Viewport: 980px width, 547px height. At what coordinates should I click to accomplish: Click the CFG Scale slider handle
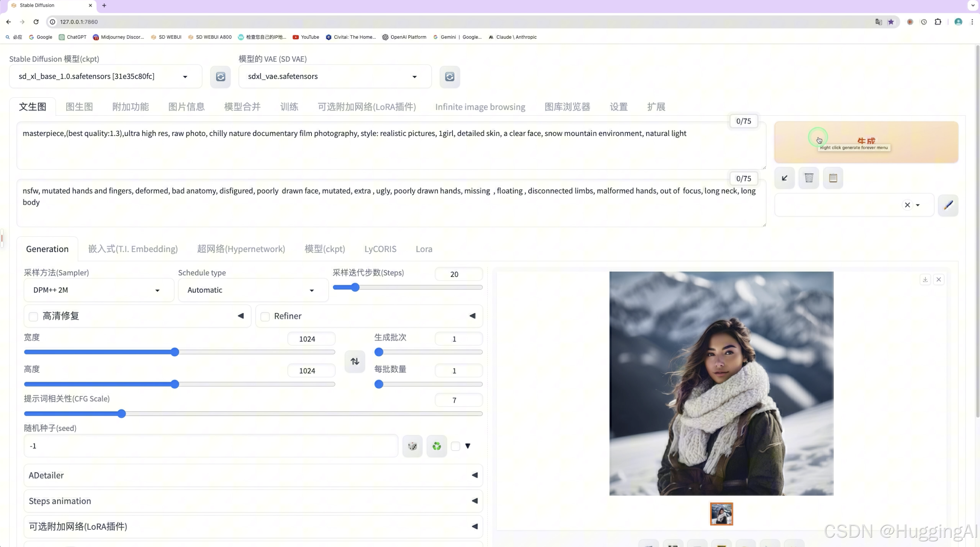click(x=121, y=414)
